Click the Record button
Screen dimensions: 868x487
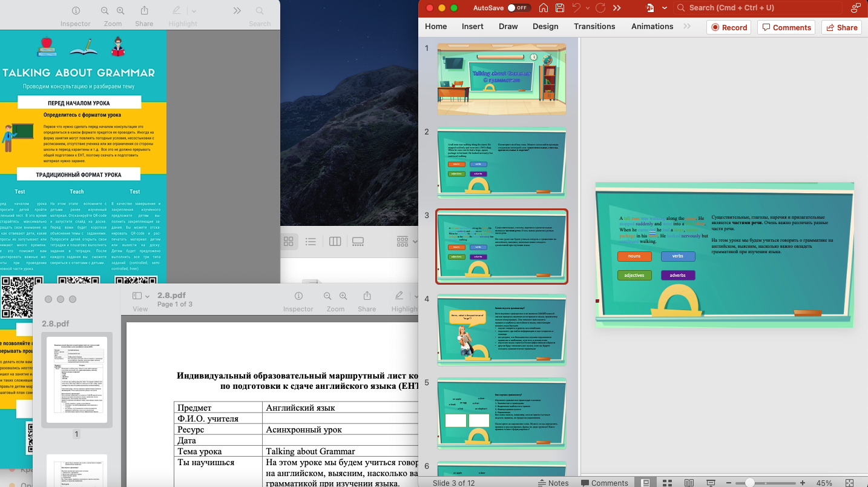729,27
